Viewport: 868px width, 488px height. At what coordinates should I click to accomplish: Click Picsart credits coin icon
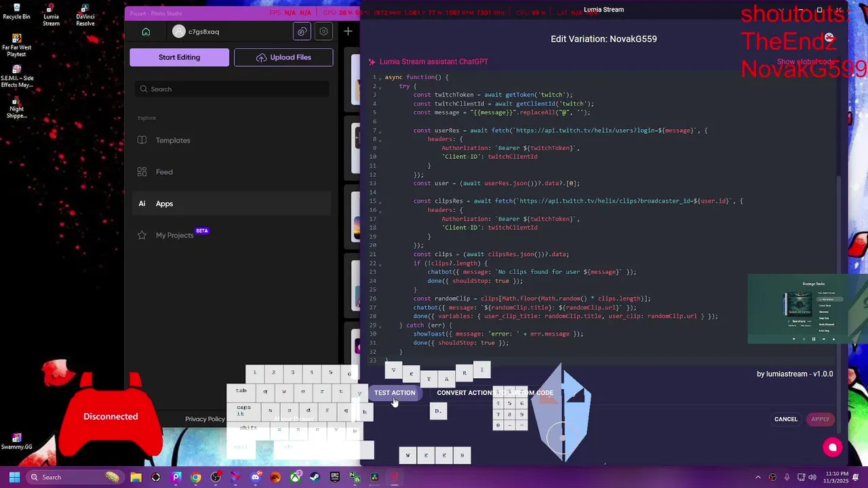pyautogui.click(x=302, y=31)
